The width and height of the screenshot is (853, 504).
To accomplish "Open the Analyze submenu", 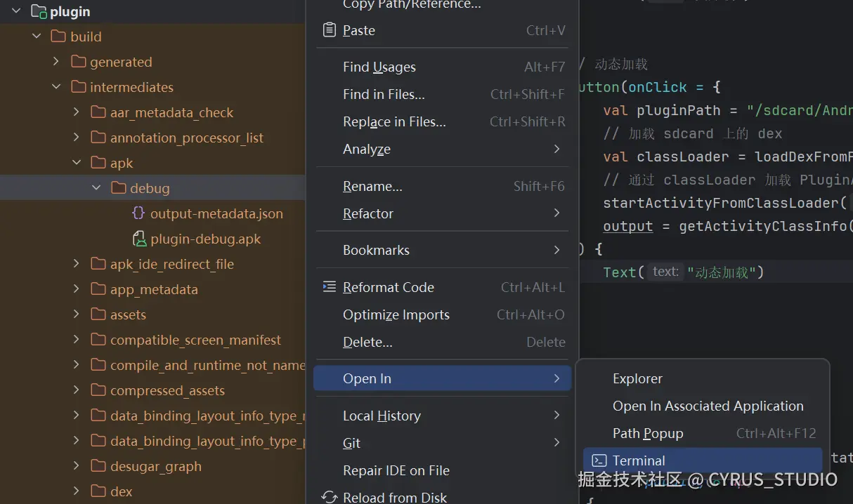I will click(x=443, y=149).
